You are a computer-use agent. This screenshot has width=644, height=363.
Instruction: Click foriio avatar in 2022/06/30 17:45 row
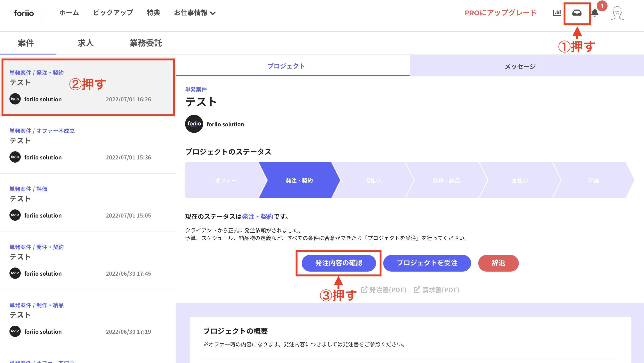point(15,273)
